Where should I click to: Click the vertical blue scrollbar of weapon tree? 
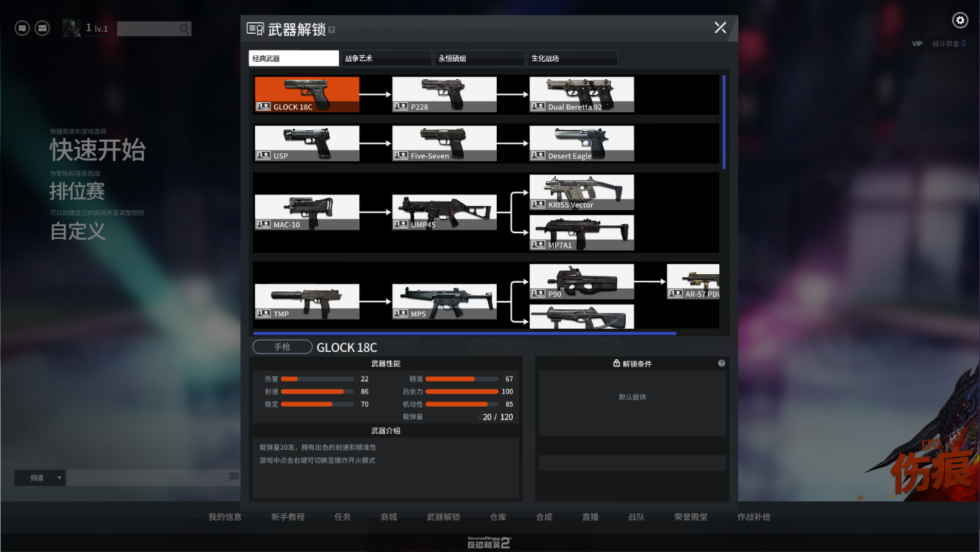click(724, 122)
